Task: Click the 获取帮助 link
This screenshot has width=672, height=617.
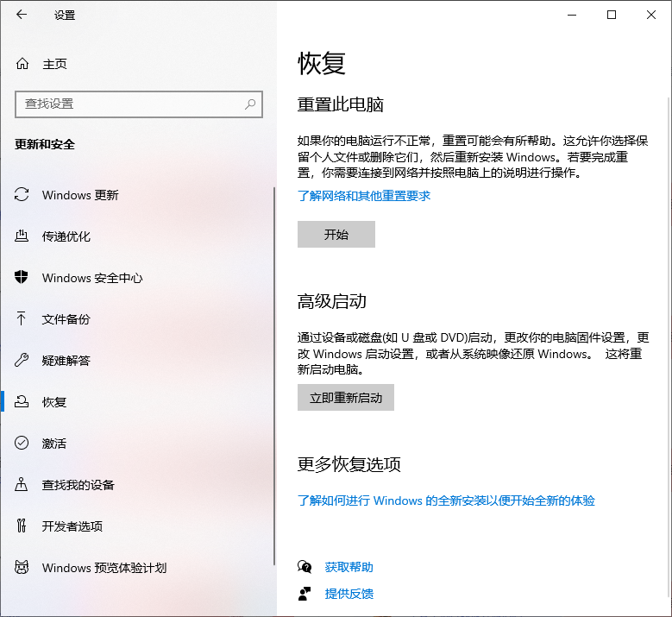Action: tap(349, 567)
